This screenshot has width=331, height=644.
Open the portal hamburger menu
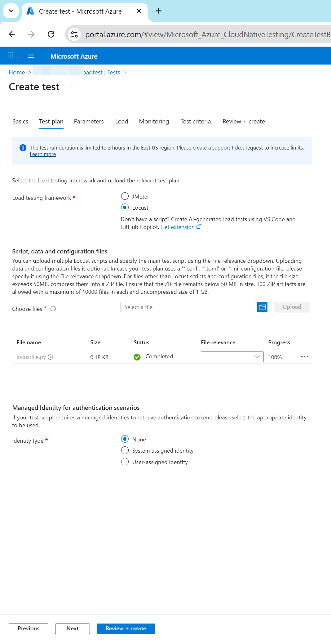[x=31, y=56]
